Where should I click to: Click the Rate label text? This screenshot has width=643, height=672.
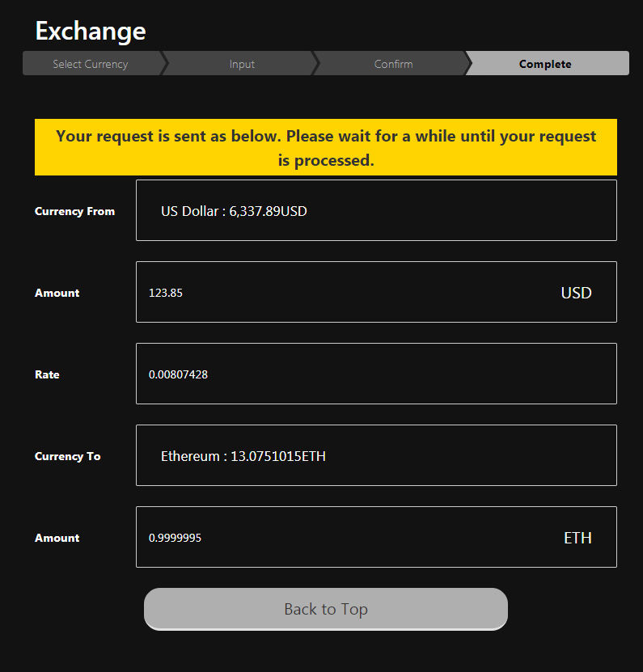click(x=47, y=374)
